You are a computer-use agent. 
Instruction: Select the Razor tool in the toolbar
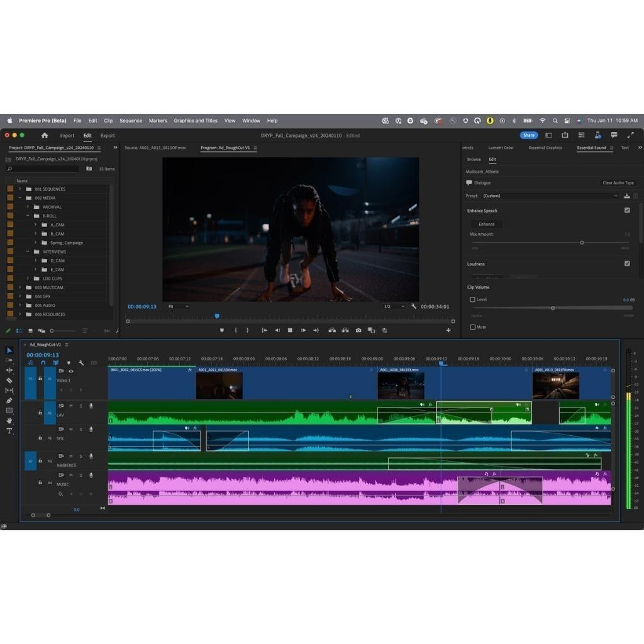tap(9, 380)
